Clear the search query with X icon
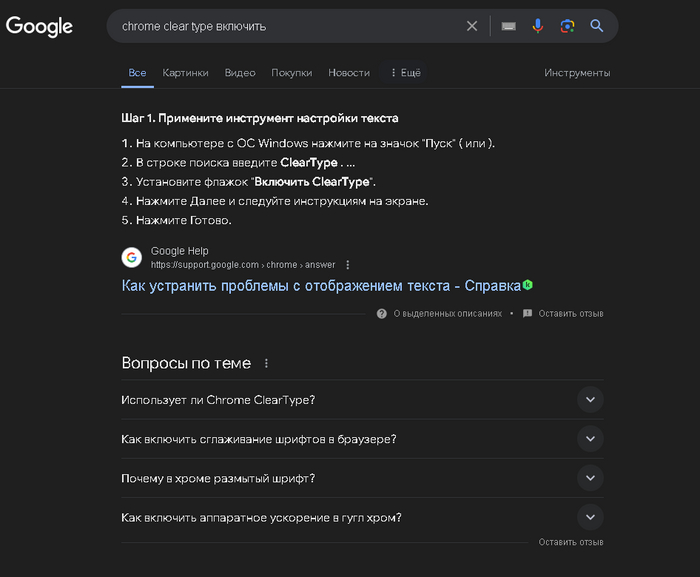Screen dimensions: 700x577 pos(472,26)
